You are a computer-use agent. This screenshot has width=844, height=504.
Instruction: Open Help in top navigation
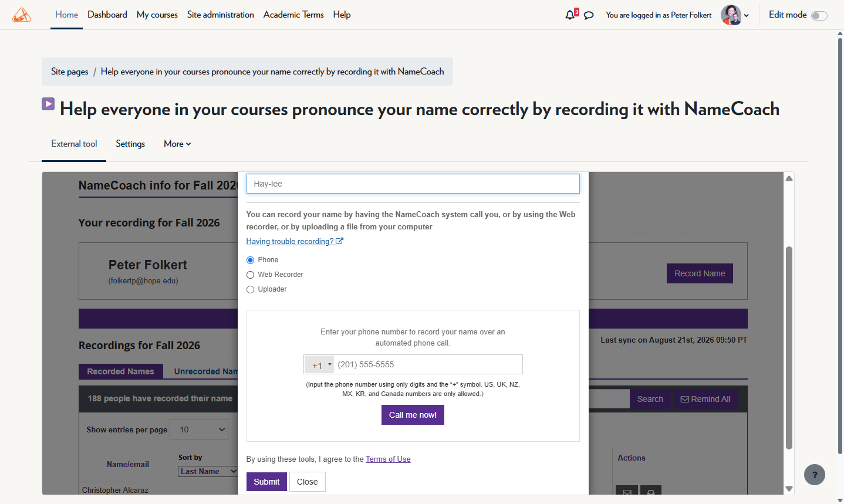click(342, 15)
